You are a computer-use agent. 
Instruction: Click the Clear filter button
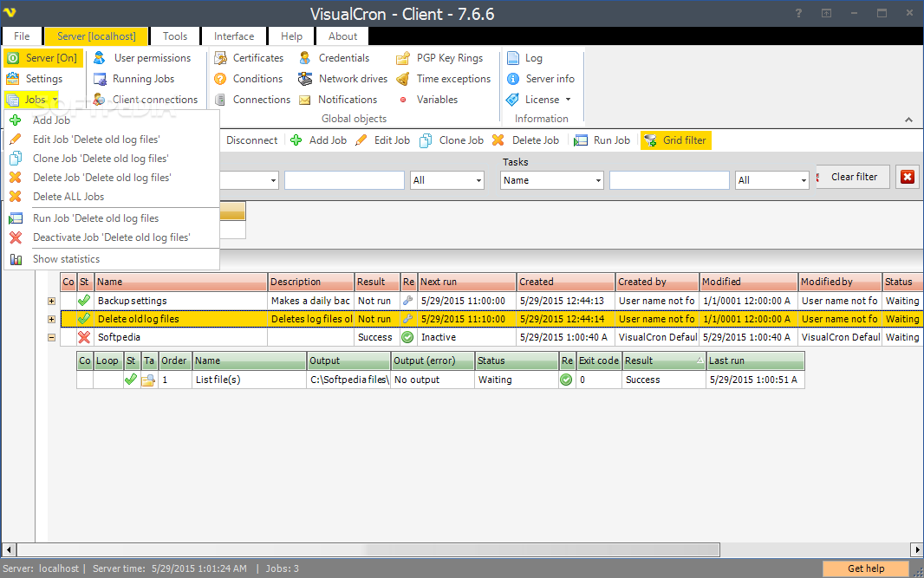pos(853,177)
